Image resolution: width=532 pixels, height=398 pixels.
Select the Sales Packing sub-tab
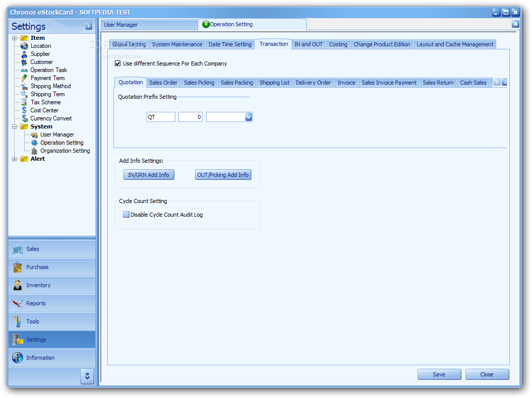[x=237, y=83]
